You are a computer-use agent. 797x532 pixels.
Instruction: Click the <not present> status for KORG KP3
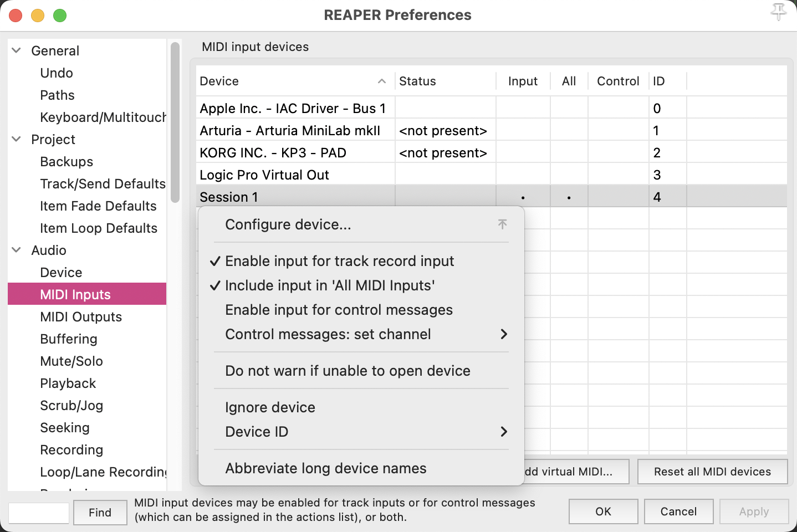tap(443, 152)
